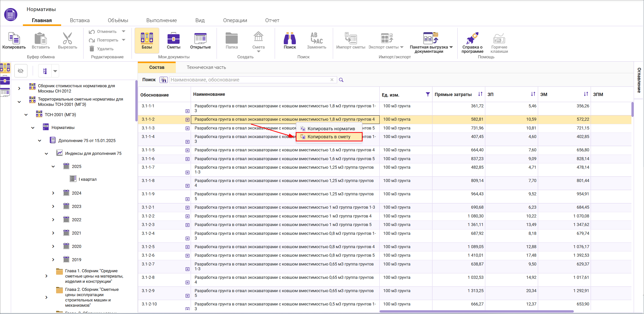The image size is (644, 314).
Task: Toggle the filter icon in Ед. изм. column
Action: click(428, 94)
